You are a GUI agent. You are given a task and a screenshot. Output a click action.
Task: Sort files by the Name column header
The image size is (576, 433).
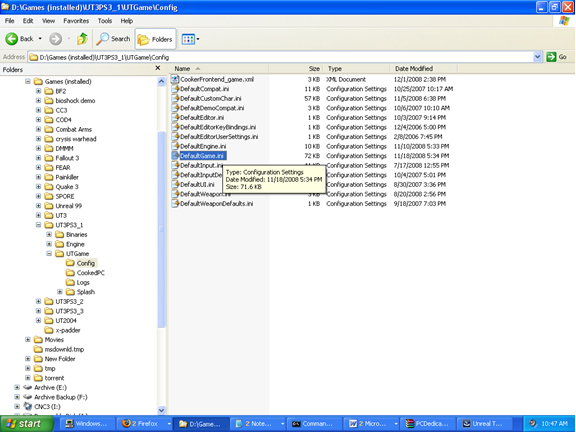220,69
